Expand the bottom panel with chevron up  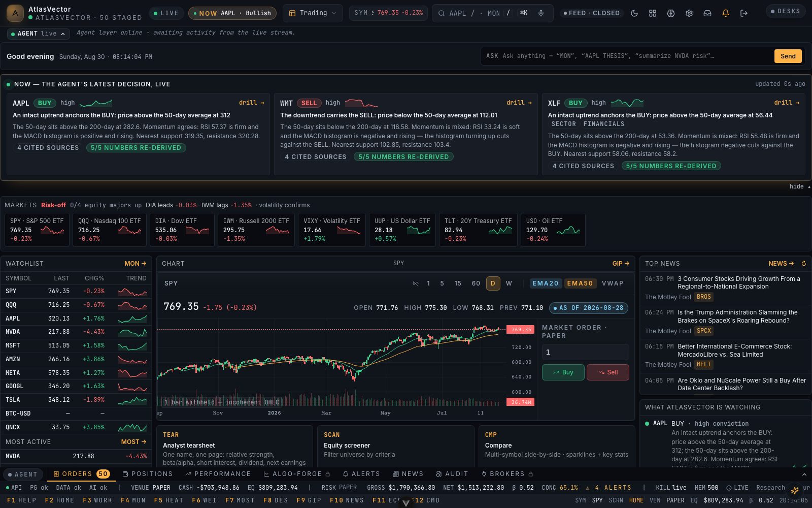pyautogui.click(x=804, y=474)
